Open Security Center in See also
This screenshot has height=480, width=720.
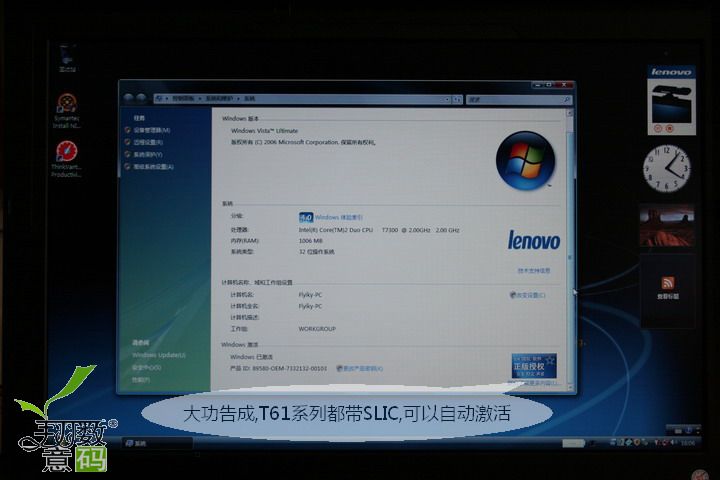[x=146, y=367]
